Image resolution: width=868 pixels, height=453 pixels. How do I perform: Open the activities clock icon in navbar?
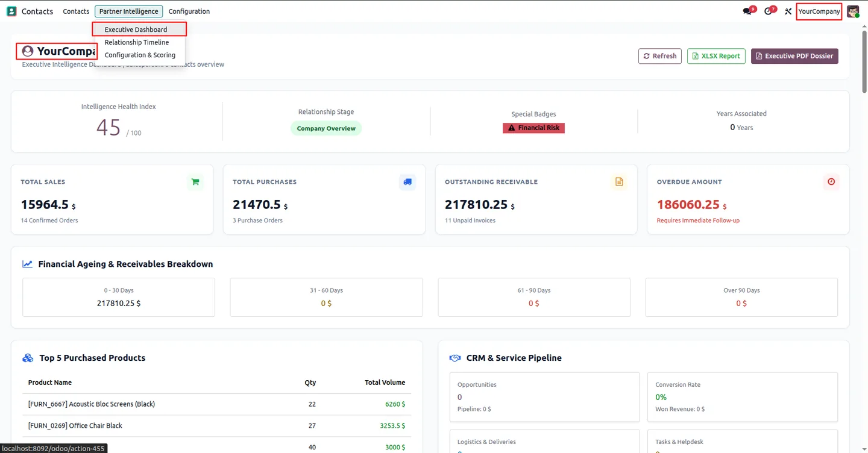pyautogui.click(x=769, y=11)
